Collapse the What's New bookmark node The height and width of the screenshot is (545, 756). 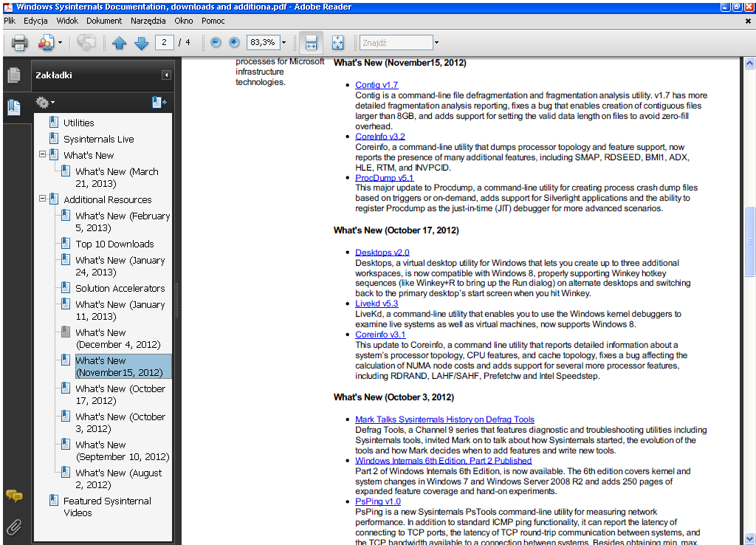pyautogui.click(x=42, y=154)
